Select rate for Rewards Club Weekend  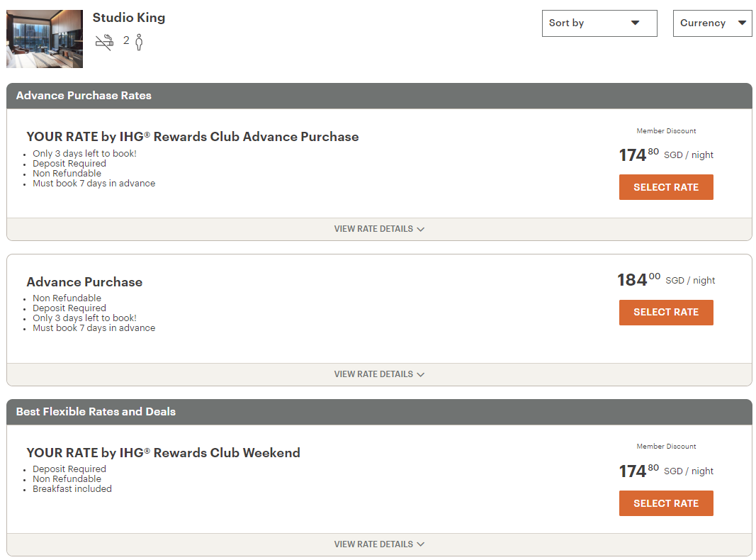pos(665,503)
